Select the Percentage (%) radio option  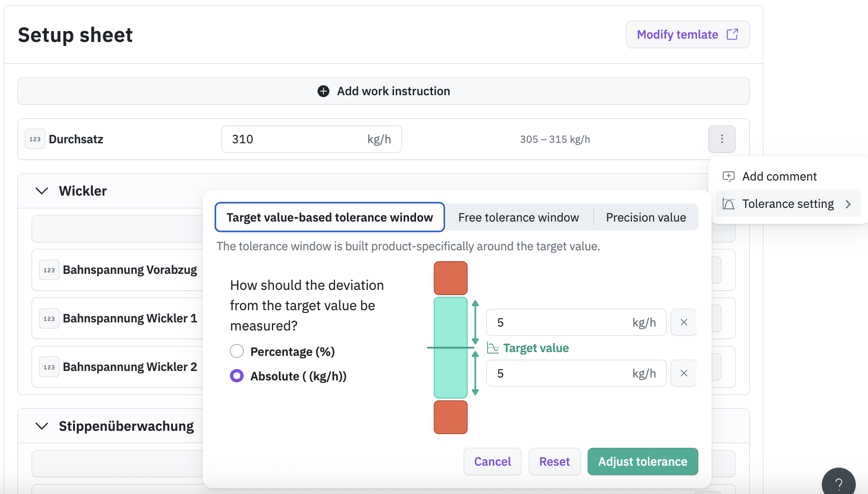[237, 351]
